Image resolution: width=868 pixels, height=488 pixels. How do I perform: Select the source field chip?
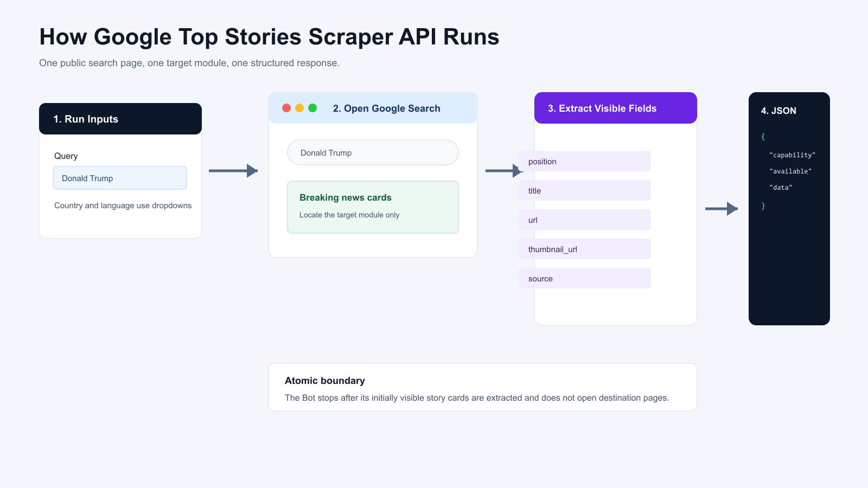click(x=584, y=278)
